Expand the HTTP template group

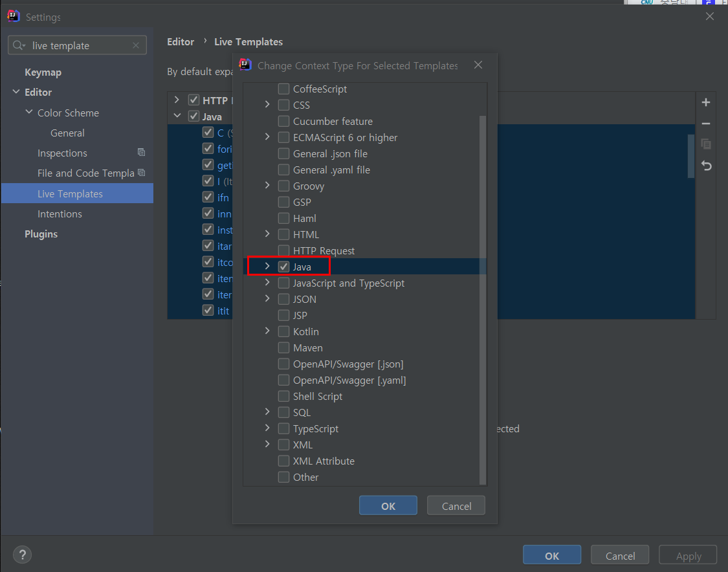pyautogui.click(x=177, y=100)
